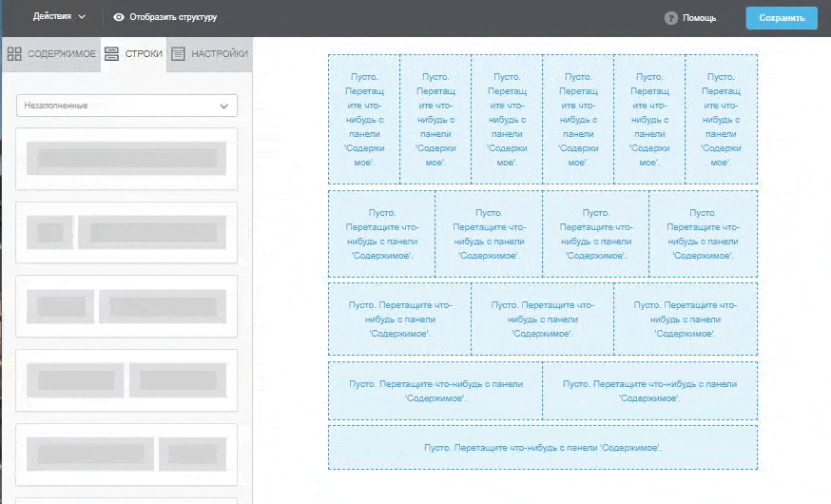This screenshot has height=504, width=831.
Task: Select the wide-left narrow-right row layout
Action: click(126, 455)
